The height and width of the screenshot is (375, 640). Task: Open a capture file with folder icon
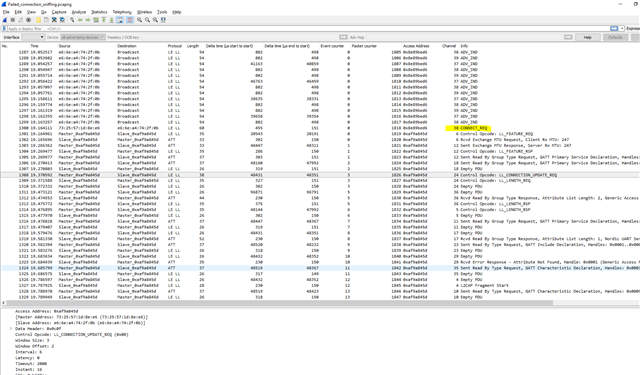tap(38, 20)
